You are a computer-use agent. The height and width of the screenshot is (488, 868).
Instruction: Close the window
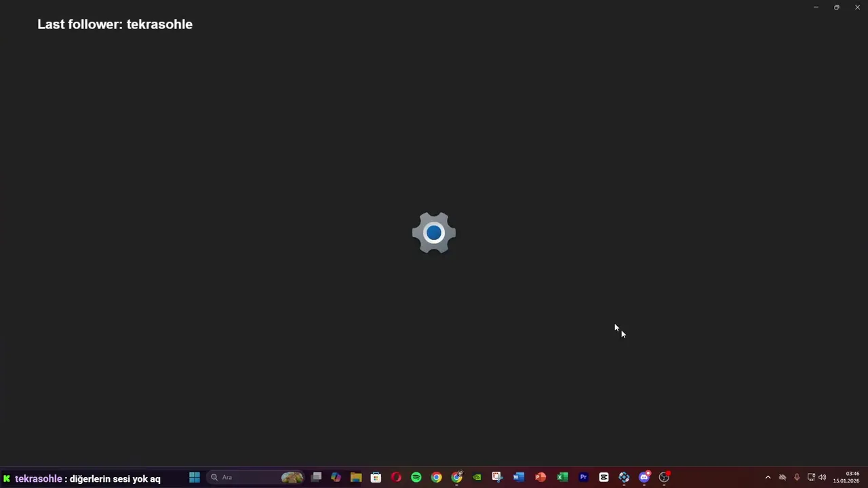click(857, 7)
